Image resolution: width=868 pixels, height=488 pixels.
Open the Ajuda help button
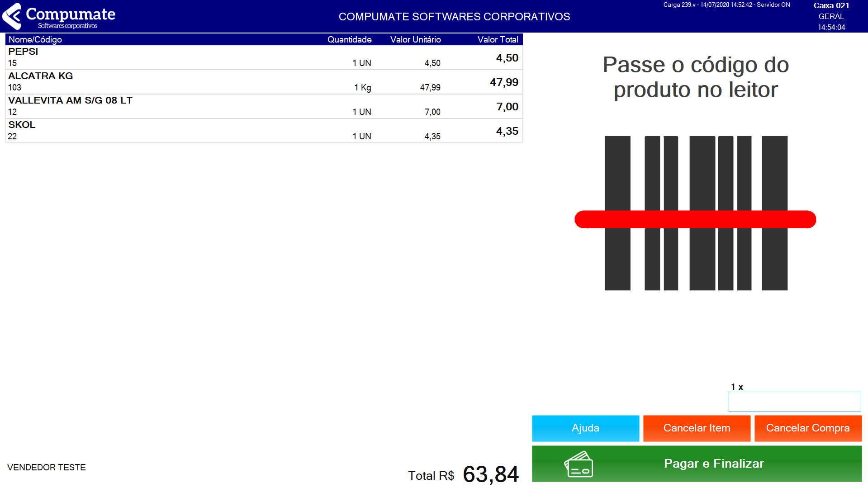coord(585,428)
